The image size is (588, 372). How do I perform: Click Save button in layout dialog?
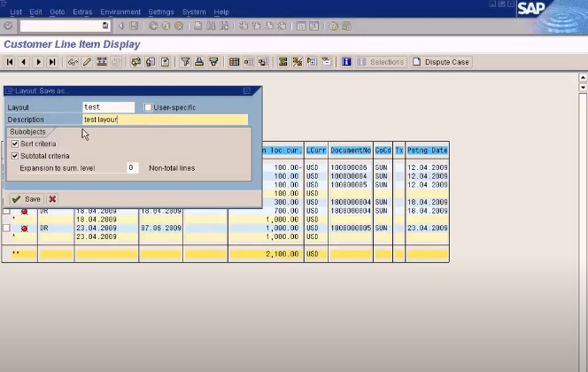coord(27,199)
